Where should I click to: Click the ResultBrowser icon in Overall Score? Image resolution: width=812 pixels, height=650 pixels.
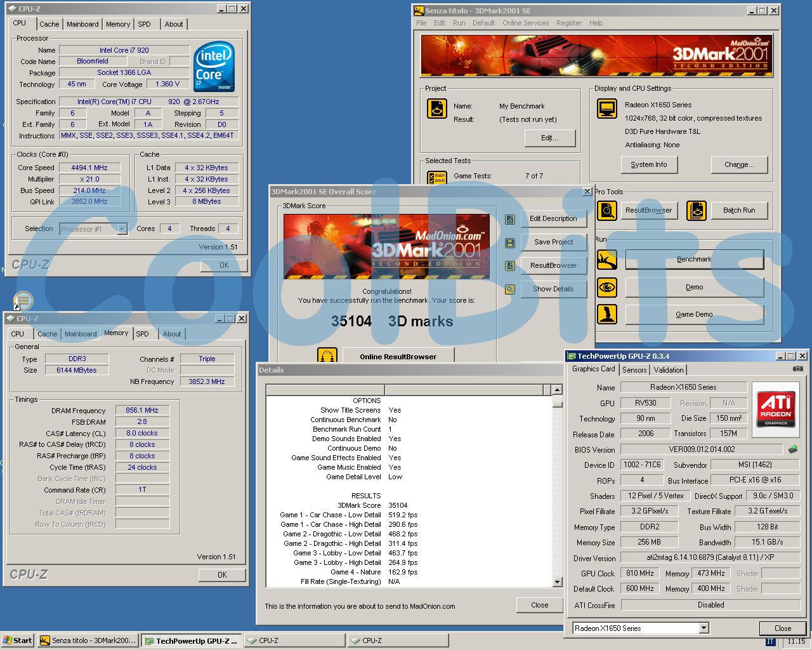tap(509, 266)
